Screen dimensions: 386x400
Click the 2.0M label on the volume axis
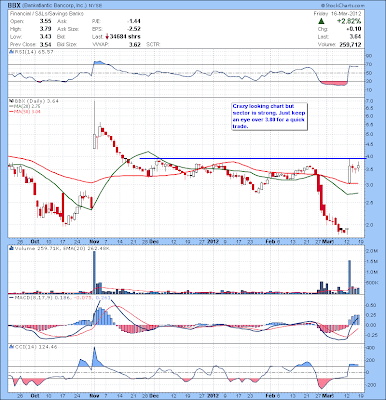(372, 251)
